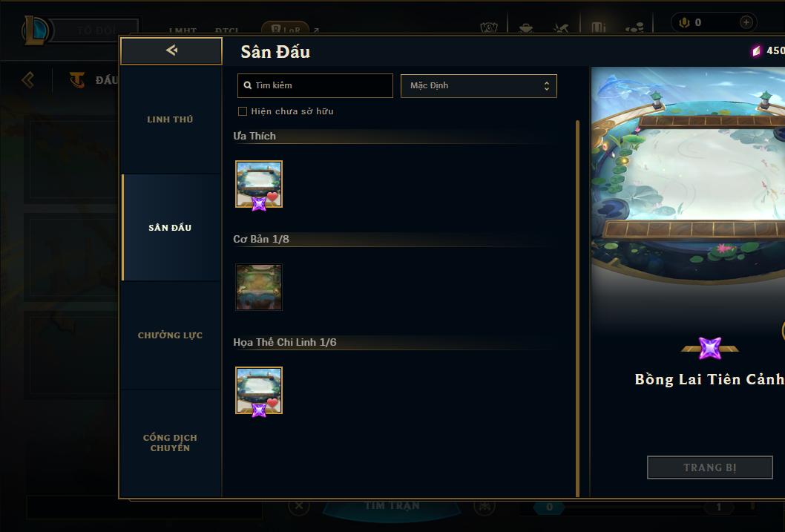Click the TÌM TRẬN button
Image resolution: width=785 pixels, height=532 pixels.
pos(392,506)
